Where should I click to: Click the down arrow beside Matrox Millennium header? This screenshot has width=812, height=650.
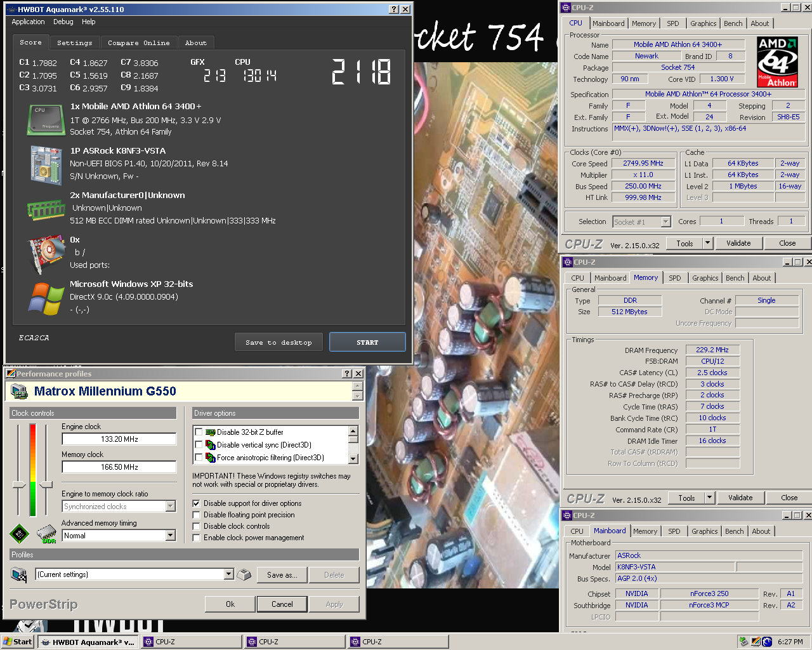357,396
